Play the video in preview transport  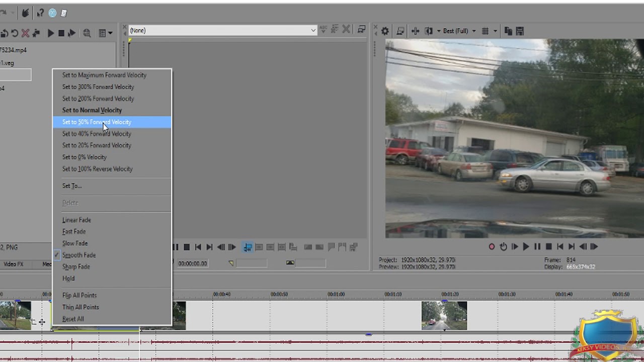coord(526,246)
